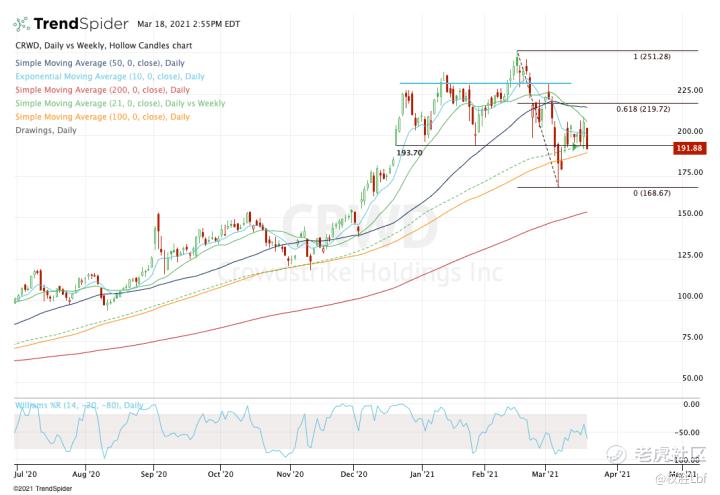
Task: Click the Jul '20 date axis label
Action: click(x=25, y=474)
